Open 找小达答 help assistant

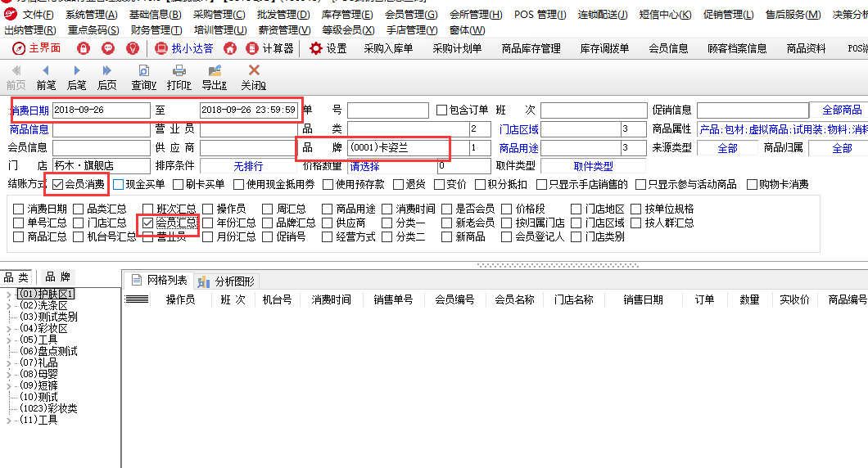[x=184, y=48]
